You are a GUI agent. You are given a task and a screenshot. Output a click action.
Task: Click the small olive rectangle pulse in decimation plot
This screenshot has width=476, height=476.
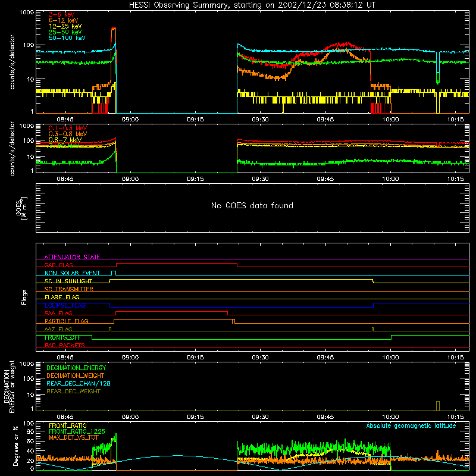click(x=438, y=406)
